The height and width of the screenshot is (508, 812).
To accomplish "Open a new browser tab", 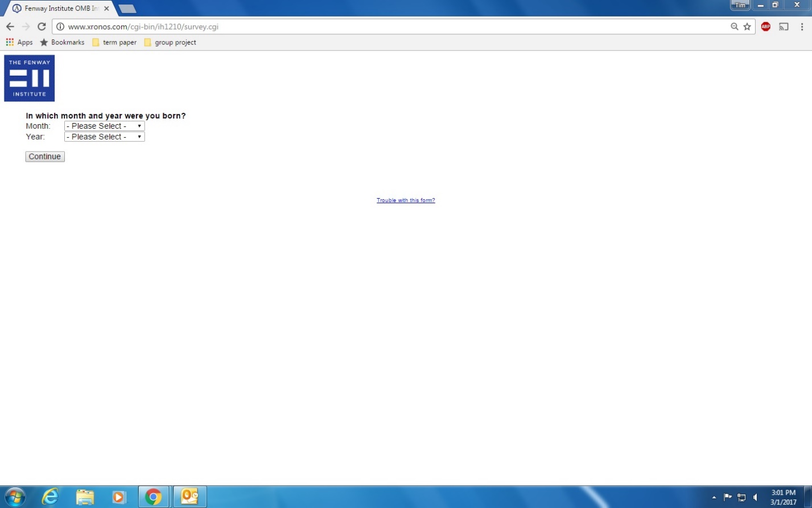I will [x=127, y=9].
